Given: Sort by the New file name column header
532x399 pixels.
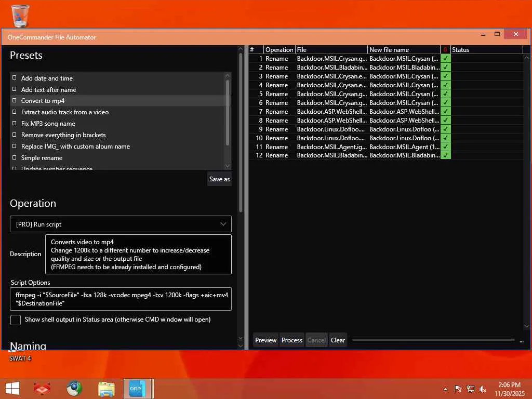Looking at the screenshot, I should click(404, 49).
